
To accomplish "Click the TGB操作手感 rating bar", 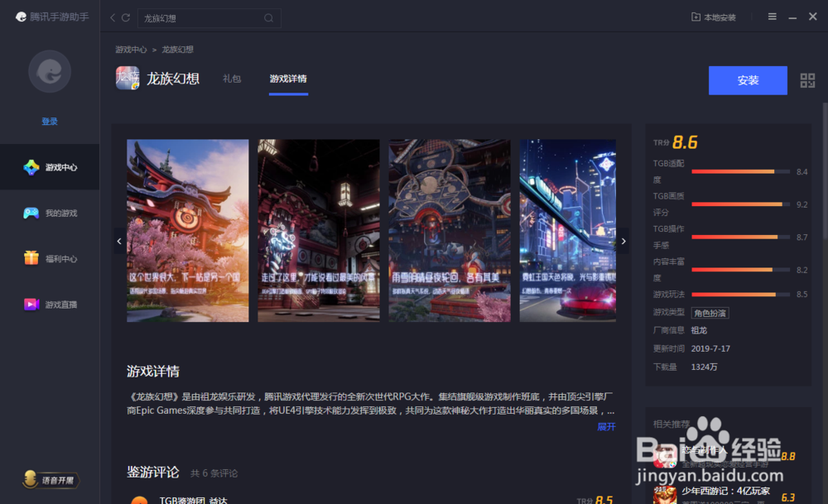I will point(741,237).
